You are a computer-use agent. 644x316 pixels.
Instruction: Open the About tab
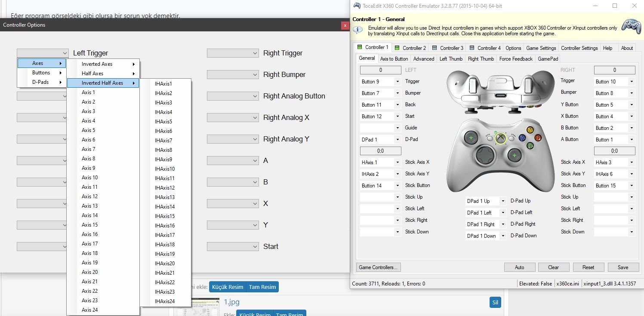(x=627, y=48)
